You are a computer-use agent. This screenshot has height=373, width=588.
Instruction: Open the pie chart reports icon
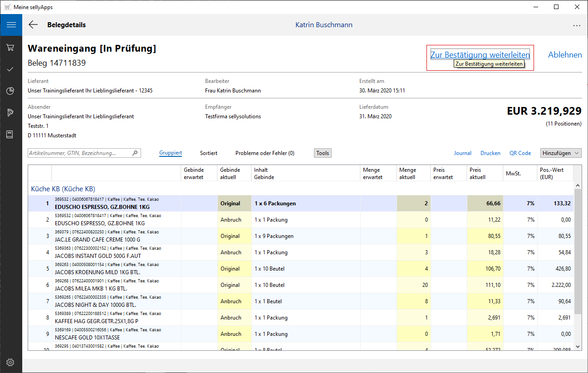tap(10, 91)
